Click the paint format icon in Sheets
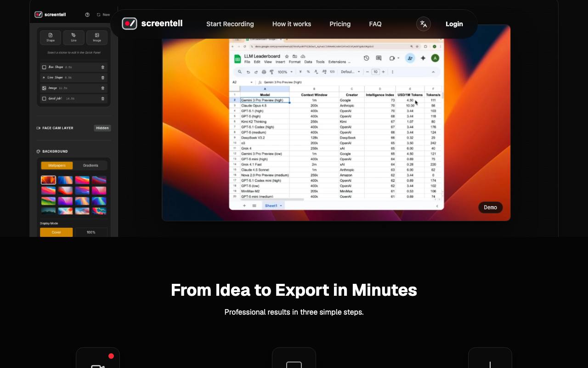The height and width of the screenshot is (368, 588). coord(271,72)
